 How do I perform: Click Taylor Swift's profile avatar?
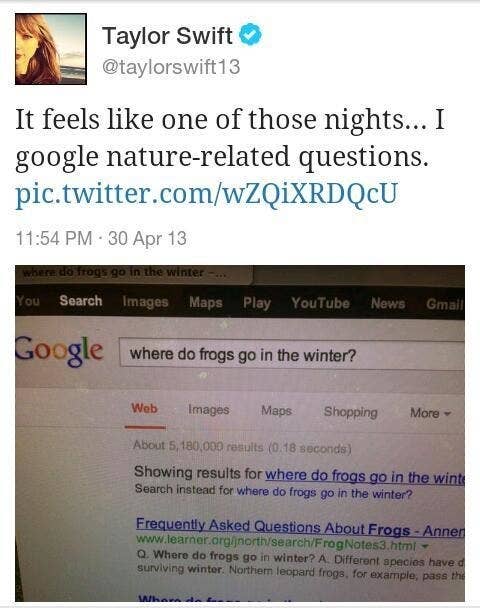(51, 49)
